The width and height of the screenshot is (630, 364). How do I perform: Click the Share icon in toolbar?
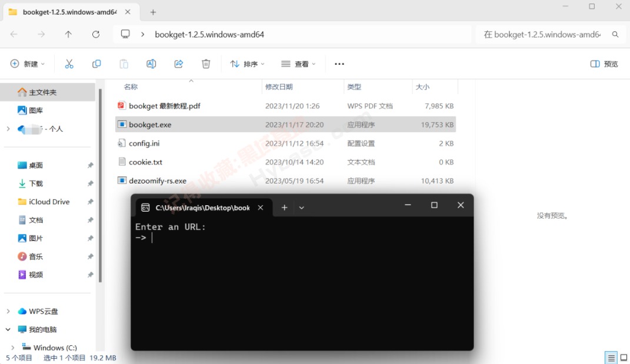pos(178,64)
